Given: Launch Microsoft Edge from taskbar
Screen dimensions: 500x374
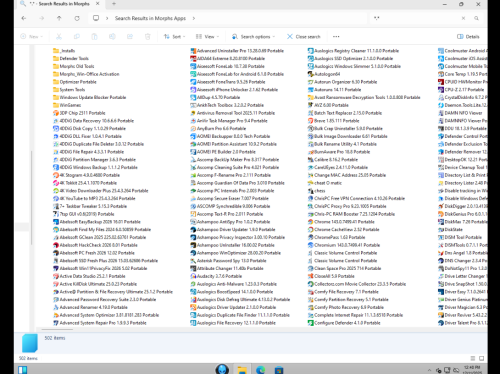Looking at the screenshot, I should point(260,369).
